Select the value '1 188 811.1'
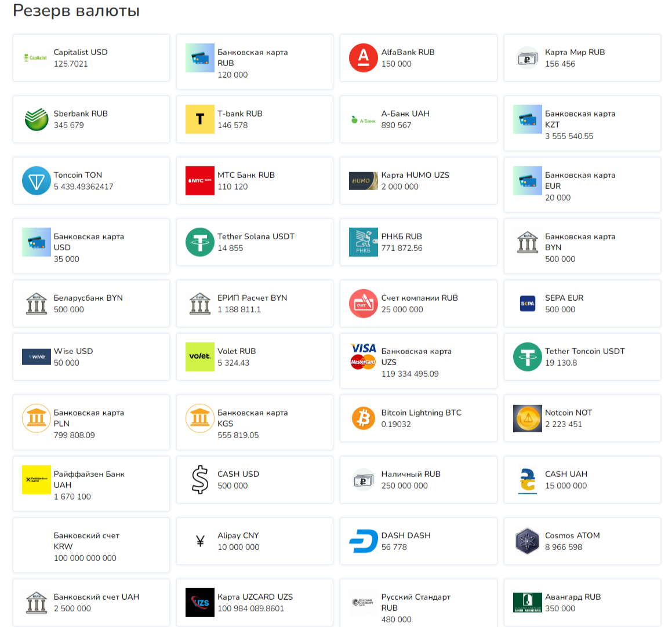Viewport: 672px width, 627px height. [x=239, y=309]
